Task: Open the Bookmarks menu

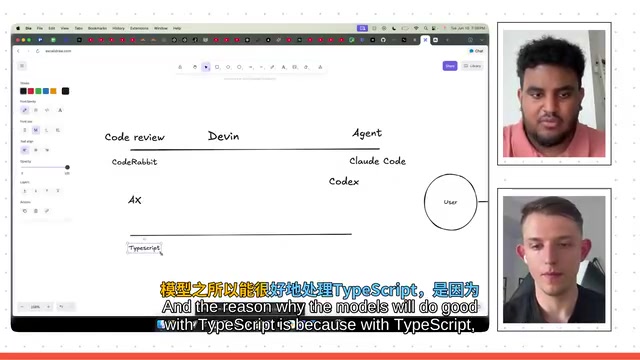Action: (x=97, y=28)
